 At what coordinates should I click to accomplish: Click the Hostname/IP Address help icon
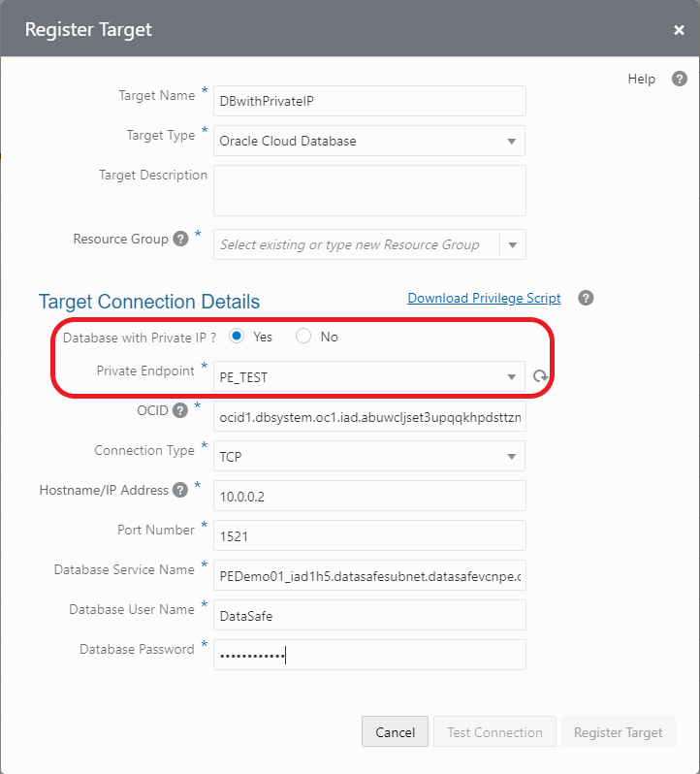pos(180,490)
